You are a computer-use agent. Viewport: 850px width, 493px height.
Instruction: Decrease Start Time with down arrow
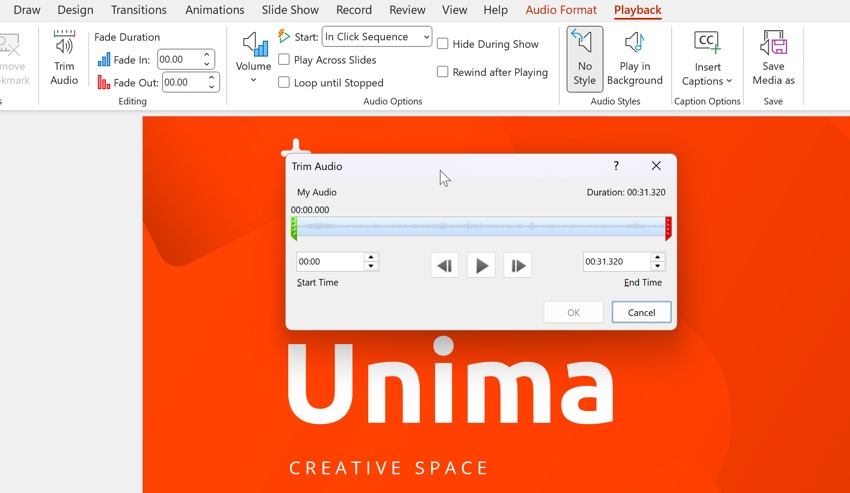tap(371, 266)
